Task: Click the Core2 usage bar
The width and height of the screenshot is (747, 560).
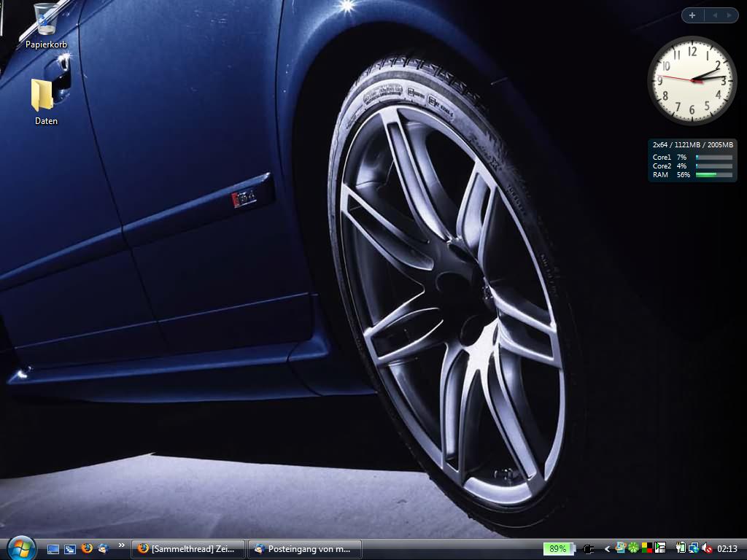Action: (713, 166)
